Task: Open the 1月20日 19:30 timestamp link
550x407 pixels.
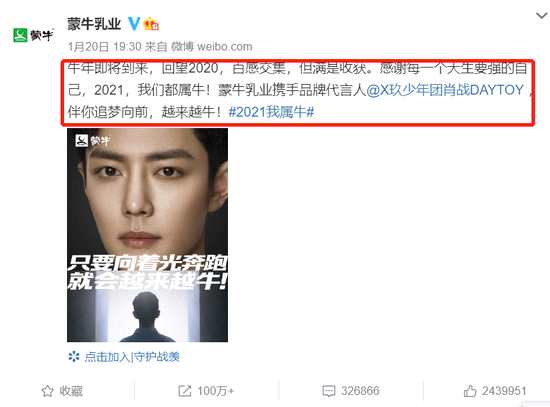Action: tap(104, 46)
